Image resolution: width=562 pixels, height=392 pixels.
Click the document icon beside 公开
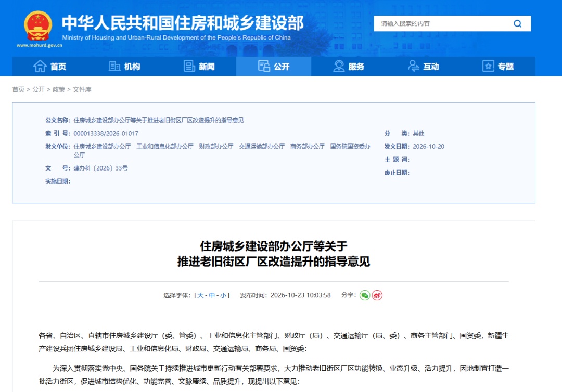(x=264, y=66)
